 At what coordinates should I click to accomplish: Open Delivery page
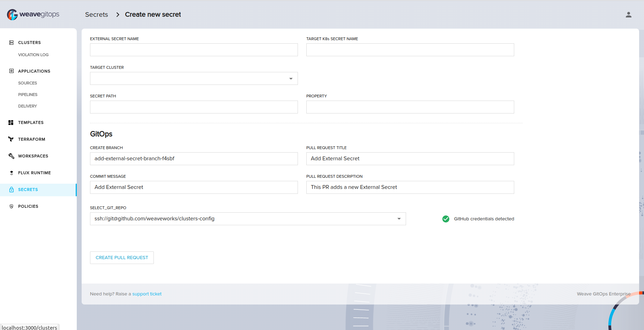[x=28, y=106]
